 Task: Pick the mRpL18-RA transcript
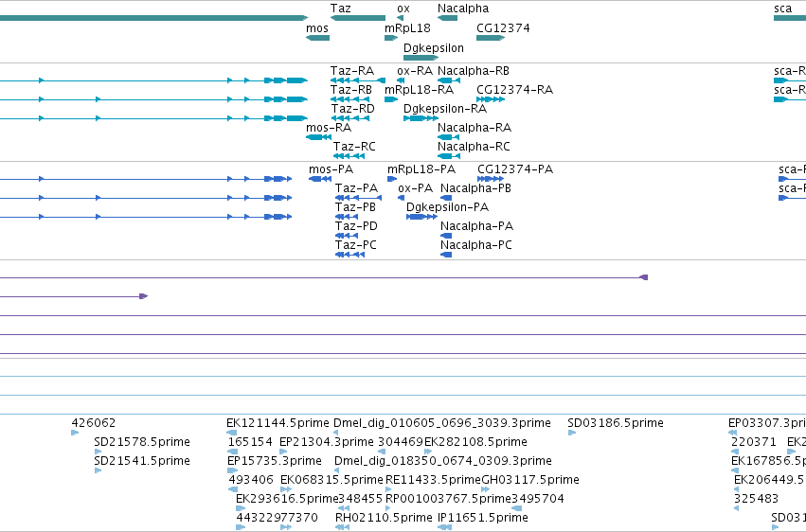pyautogui.click(x=419, y=90)
